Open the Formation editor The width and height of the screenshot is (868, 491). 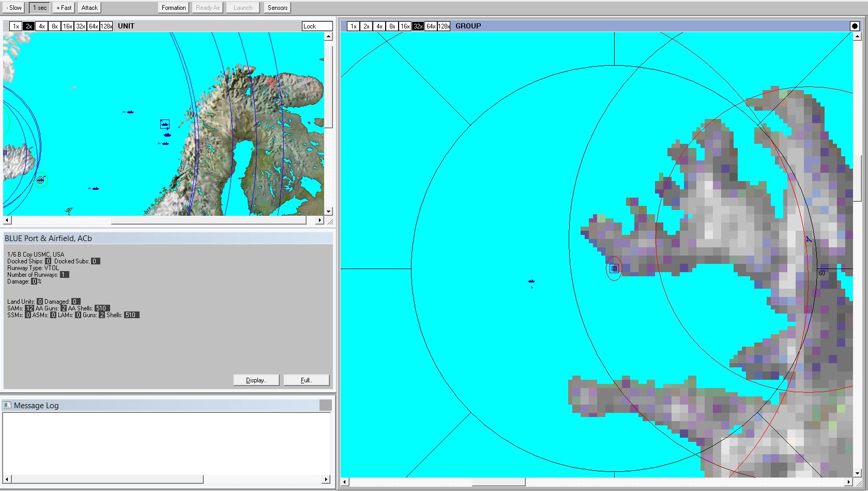coord(173,8)
